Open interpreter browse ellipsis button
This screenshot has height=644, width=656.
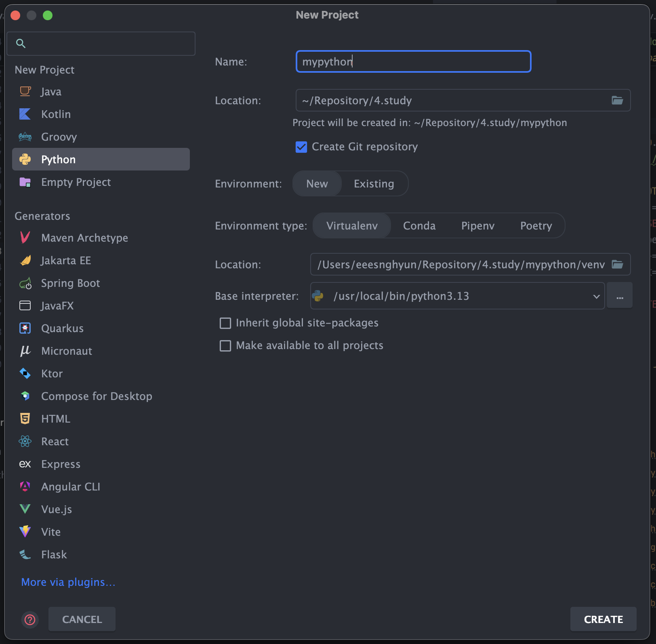point(620,296)
